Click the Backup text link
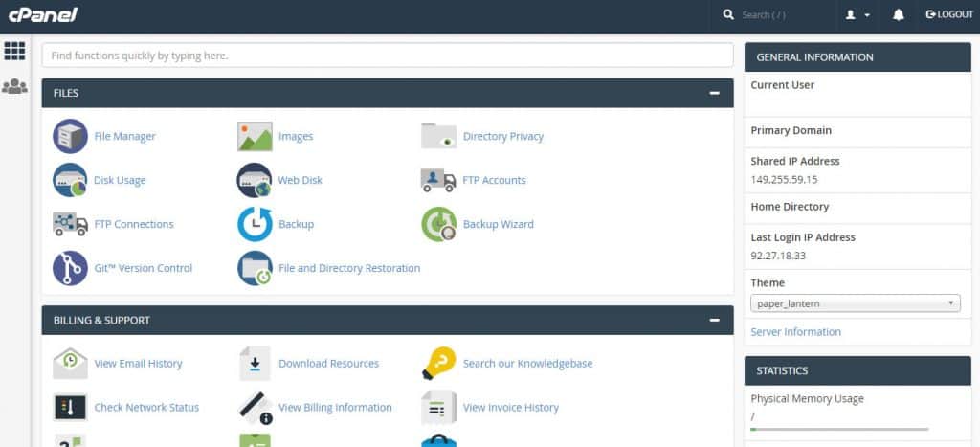Image resolution: width=980 pixels, height=447 pixels. click(297, 224)
